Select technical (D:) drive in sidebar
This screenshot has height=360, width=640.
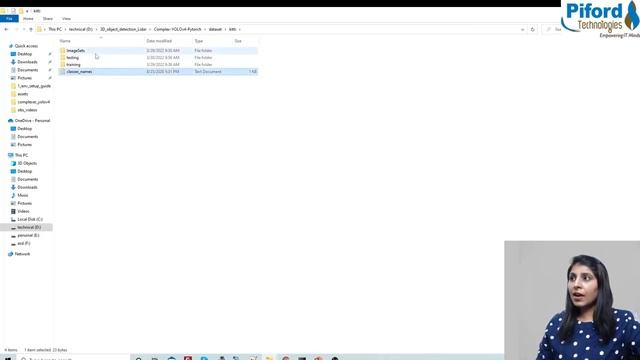tap(29, 227)
